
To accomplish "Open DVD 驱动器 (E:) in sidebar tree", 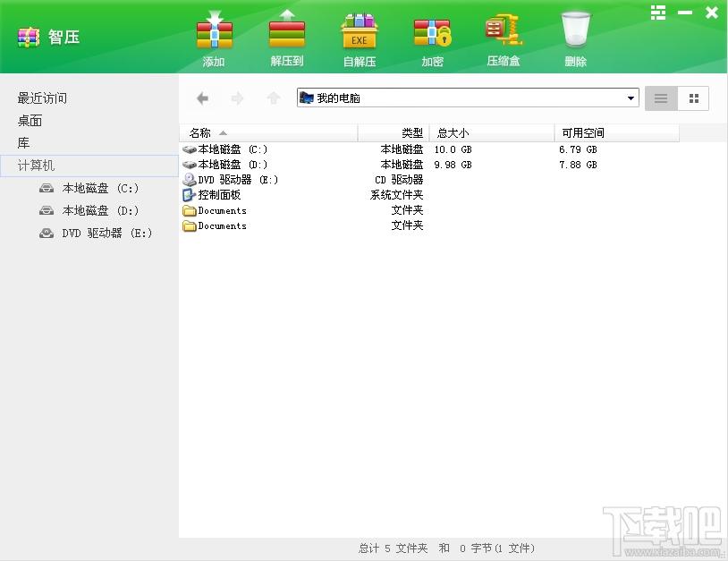I will 96,234.
